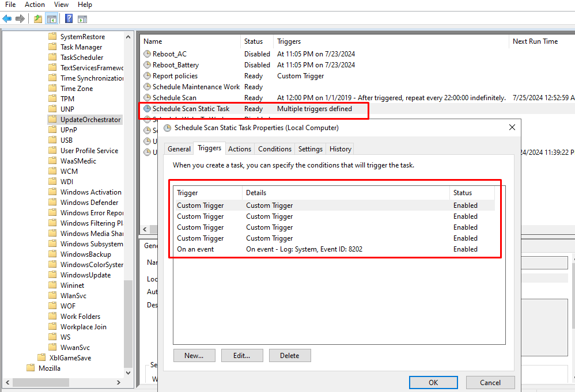Image resolution: width=575 pixels, height=392 pixels.
Task: Click the folder icon beside WindowsUpdate
Action: (x=52, y=275)
